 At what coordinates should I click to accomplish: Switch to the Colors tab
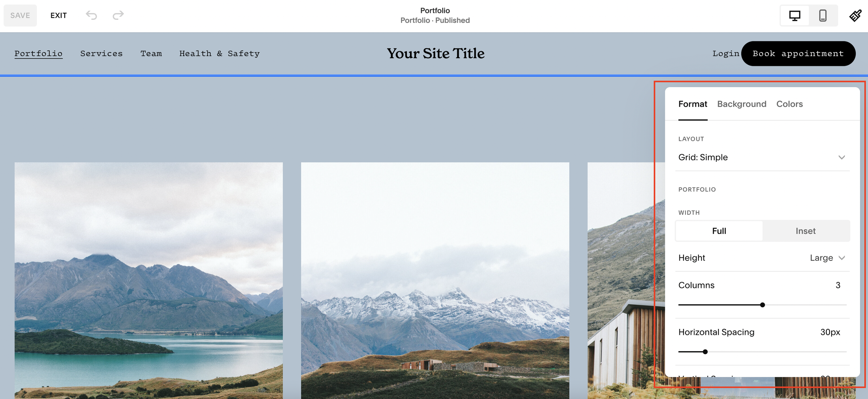pyautogui.click(x=790, y=104)
